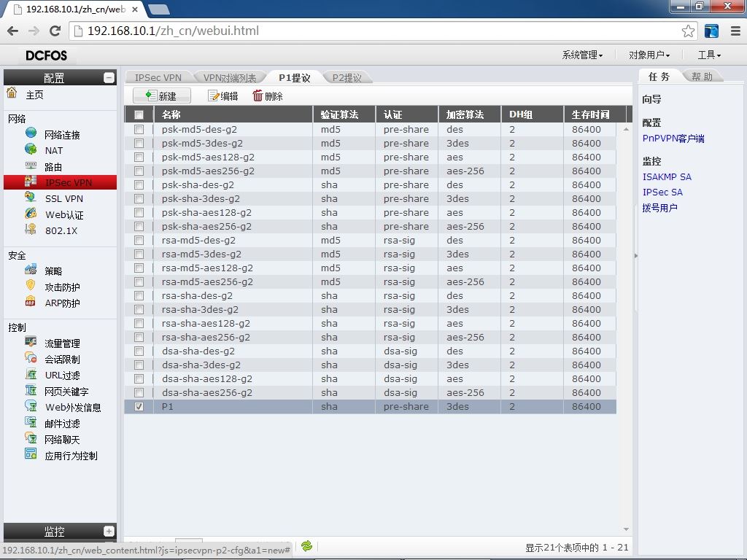The image size is (747, 560).
Task: Open the 主页 home icon
Action: (12, 93)
